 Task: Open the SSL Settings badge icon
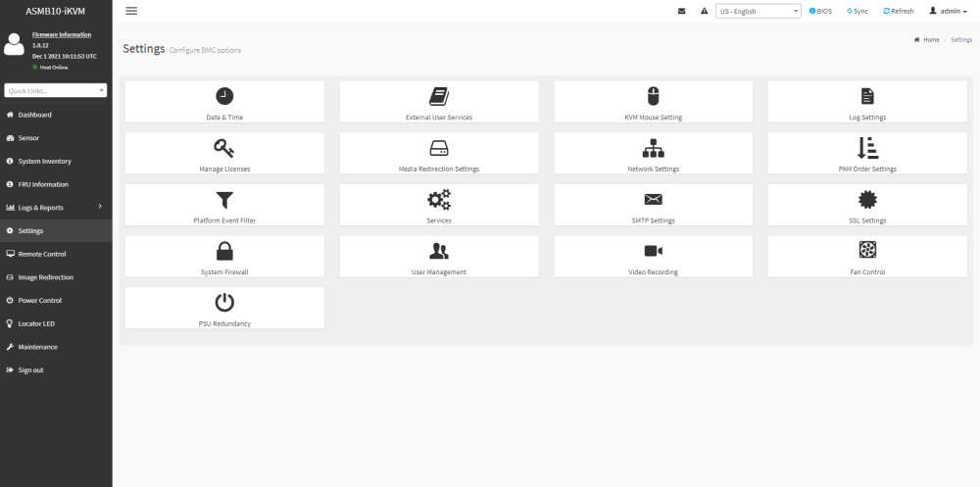click(867, 200)
